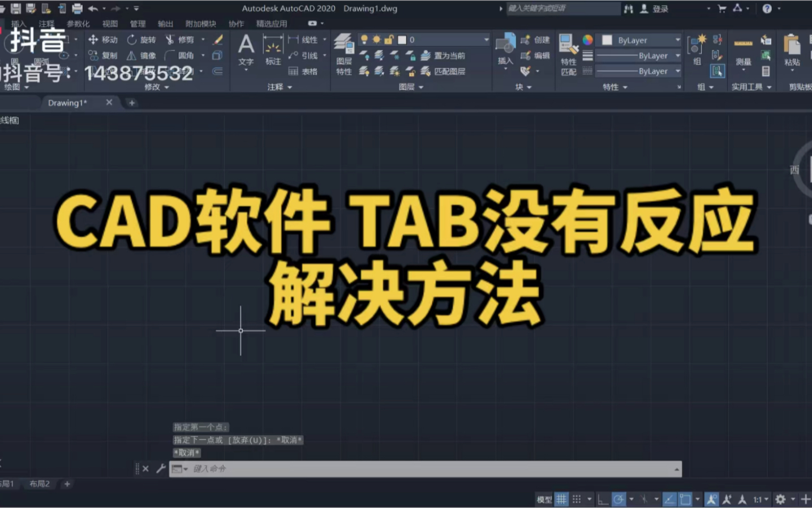Switch to the Drawing1* file tab
812x508 pixels.
tap(67, 103)
